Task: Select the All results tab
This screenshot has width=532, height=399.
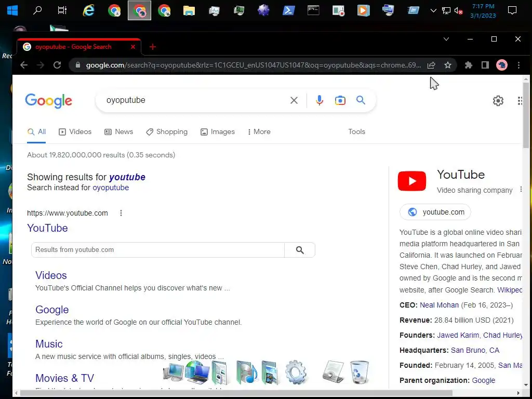Action: click(37, 131)
